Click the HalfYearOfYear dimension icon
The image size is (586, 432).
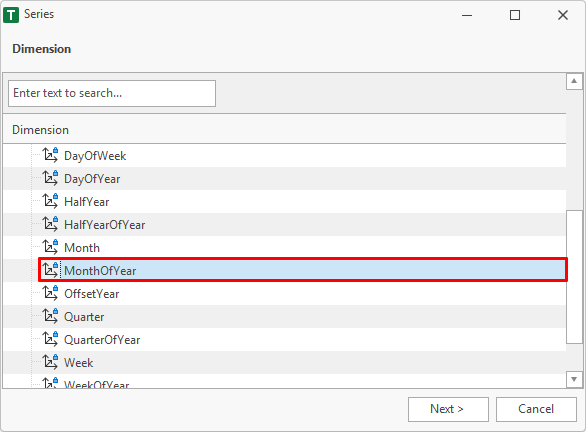[50, 224]
